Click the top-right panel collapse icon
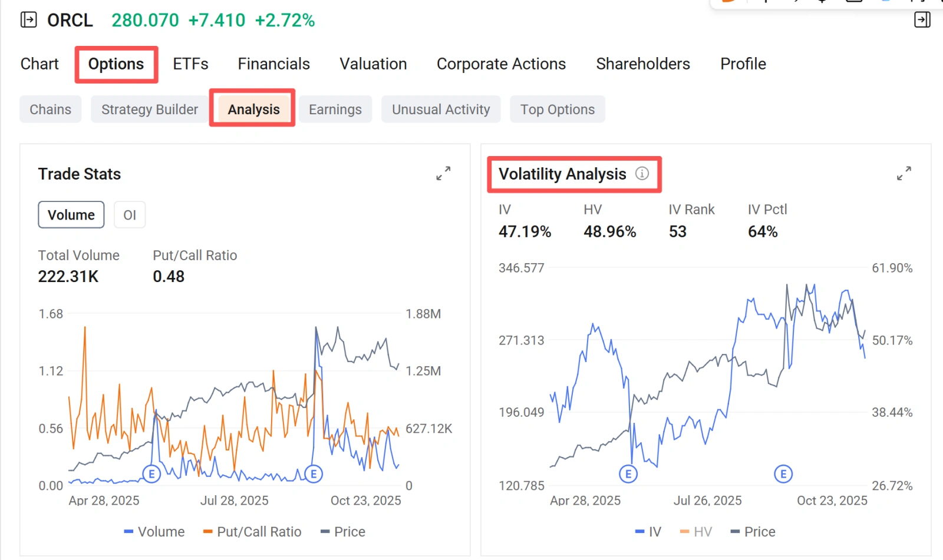 point(922,20)
